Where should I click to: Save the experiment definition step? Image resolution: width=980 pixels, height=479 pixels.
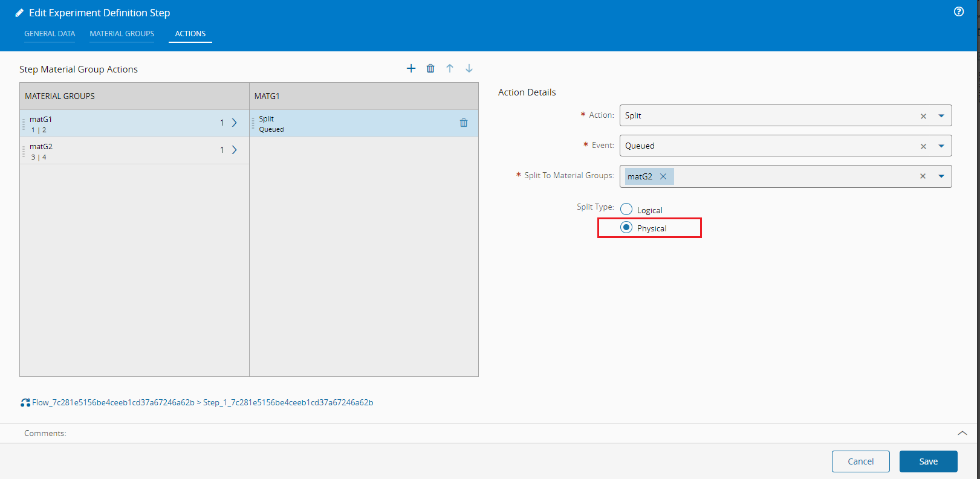[x=929, y=461]
